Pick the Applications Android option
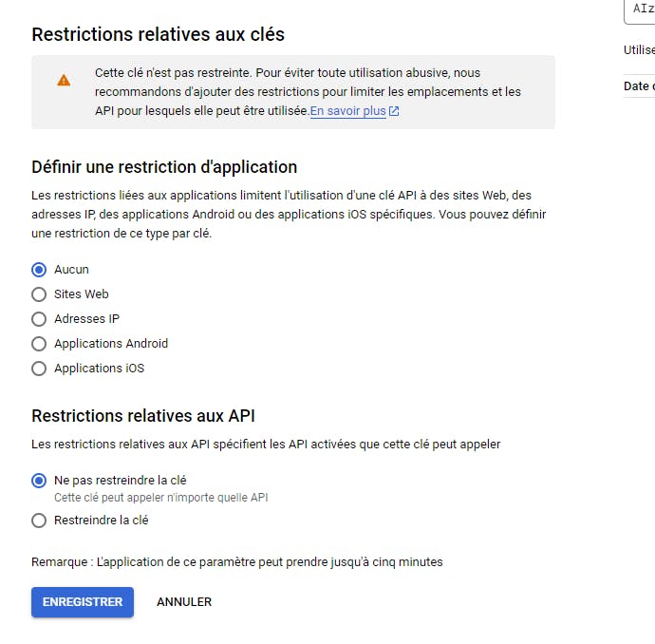Screen dimensions: 655x644 39,344
